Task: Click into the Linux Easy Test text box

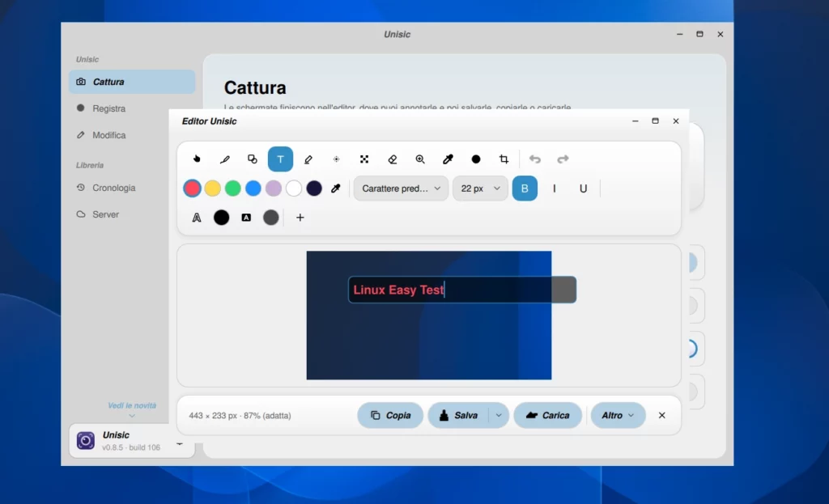Action: (462, 290)
